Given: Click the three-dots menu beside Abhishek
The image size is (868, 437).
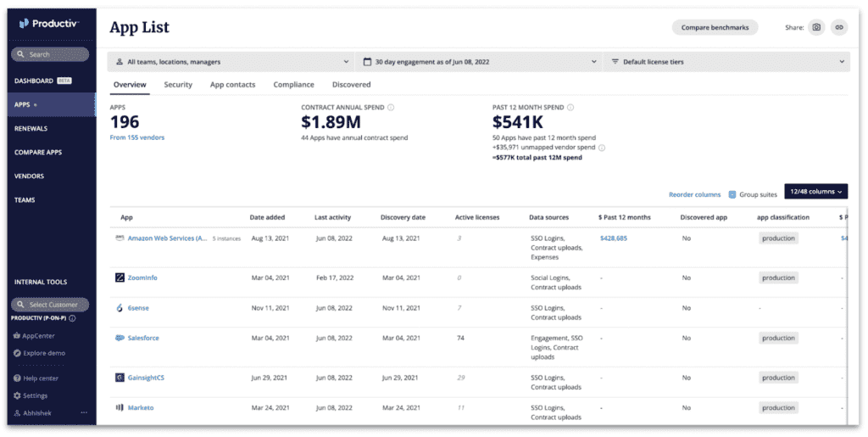Looking at the screenshot, I should click(x=84, y=412).
